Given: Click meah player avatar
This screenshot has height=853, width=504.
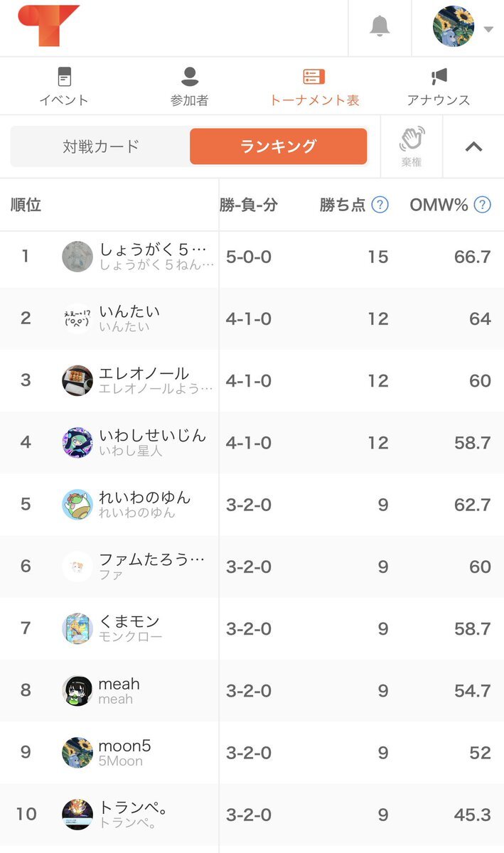Looking at the screenshot, I should click(77, 690).
